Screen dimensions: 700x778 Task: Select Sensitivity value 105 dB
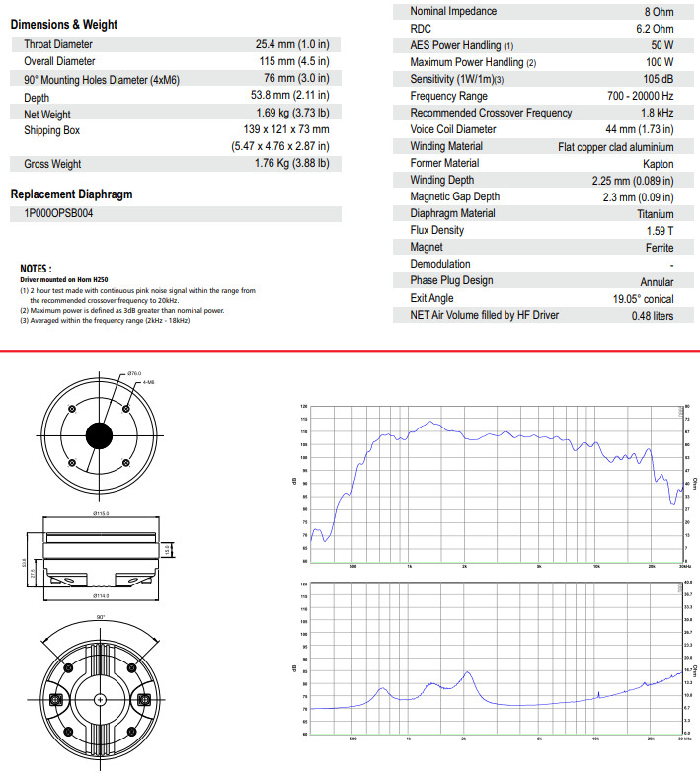[x=659, y=79]
